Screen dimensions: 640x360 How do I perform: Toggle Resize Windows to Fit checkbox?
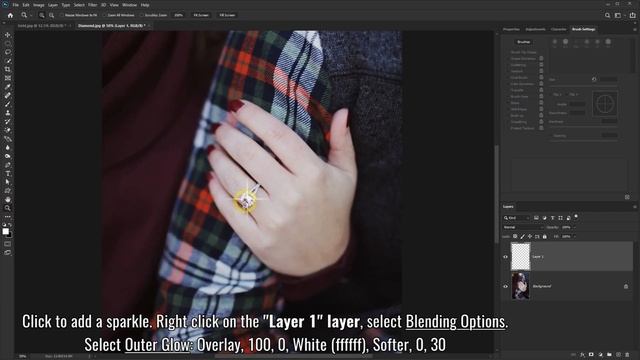pos(62,15)
